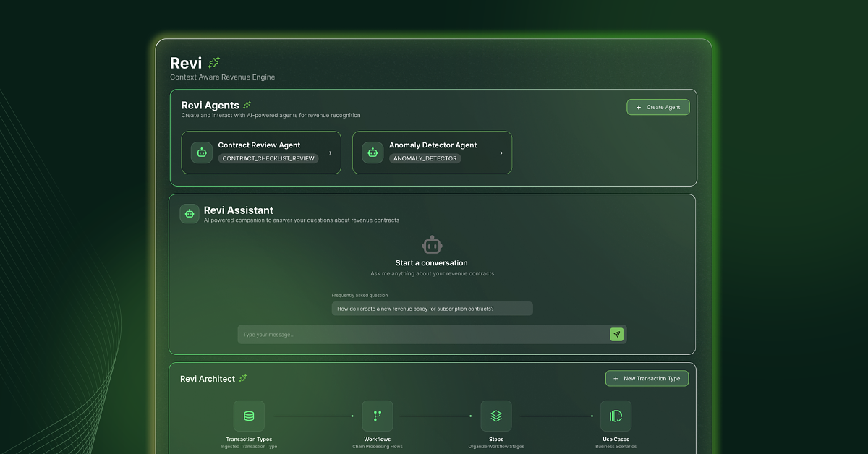Click the plus icon inside Create Agent
Viewport: 868px width, 454px height.
(x=638, y=106)
